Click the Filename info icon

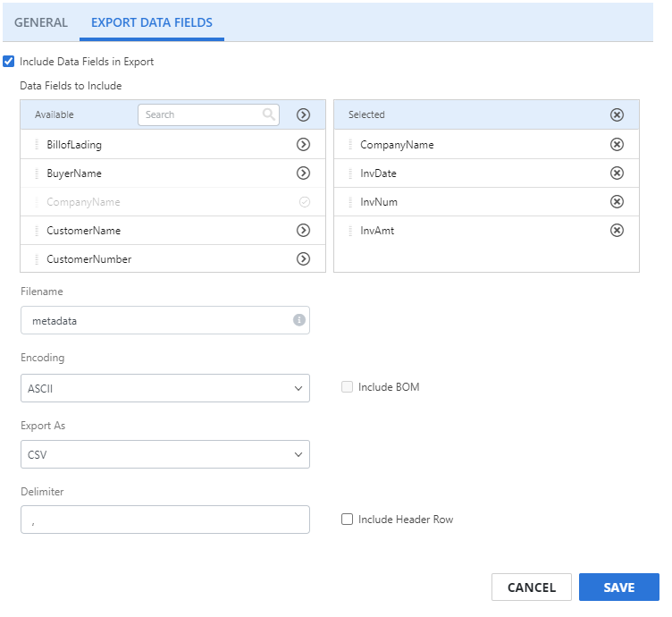click(x=298, y=320)
